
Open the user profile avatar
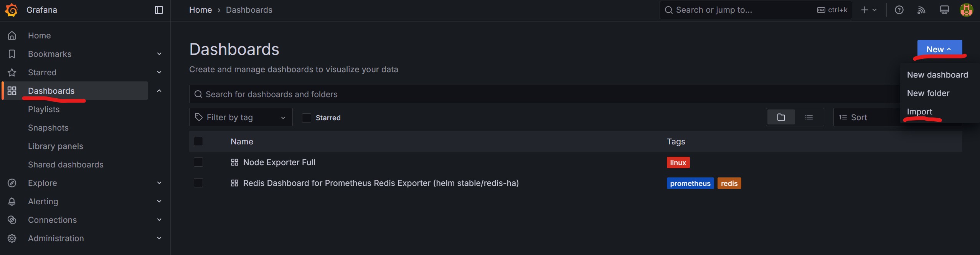click(966, 10)
